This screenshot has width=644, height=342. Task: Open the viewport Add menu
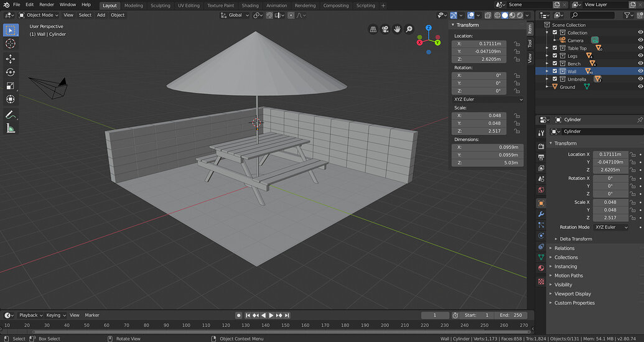tap(101, 15)
